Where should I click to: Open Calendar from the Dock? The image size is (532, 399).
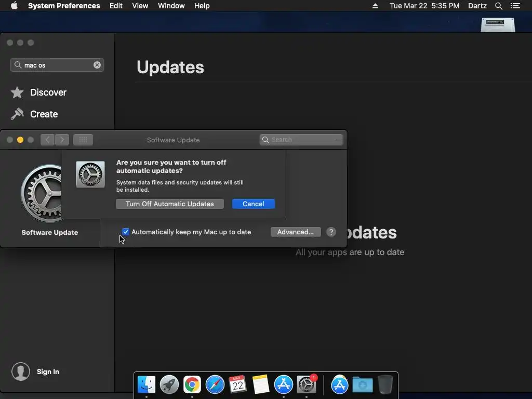click(238, 385)
